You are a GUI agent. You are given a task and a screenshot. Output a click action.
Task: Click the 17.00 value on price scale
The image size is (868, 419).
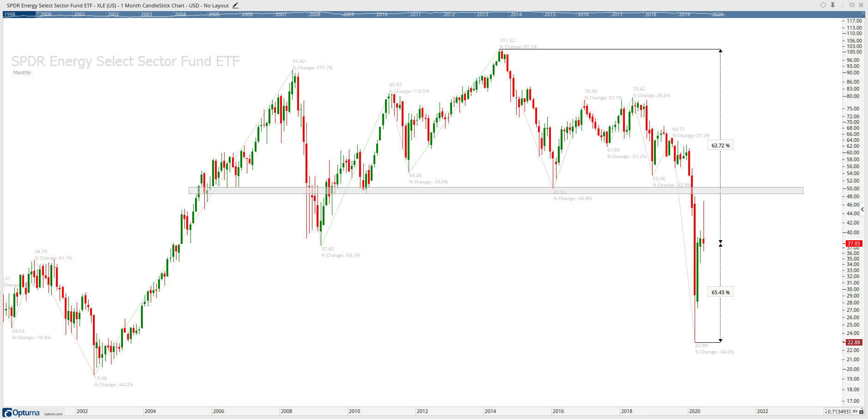853,401
